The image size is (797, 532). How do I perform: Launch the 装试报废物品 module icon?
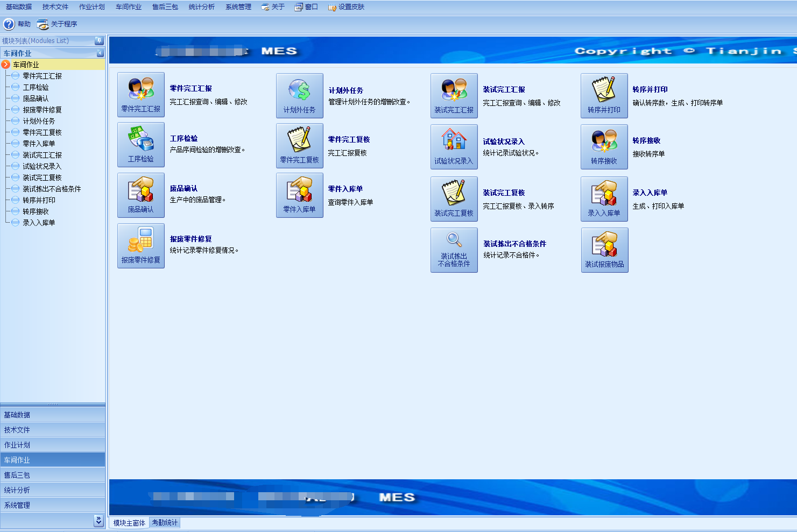click(605, 250)
